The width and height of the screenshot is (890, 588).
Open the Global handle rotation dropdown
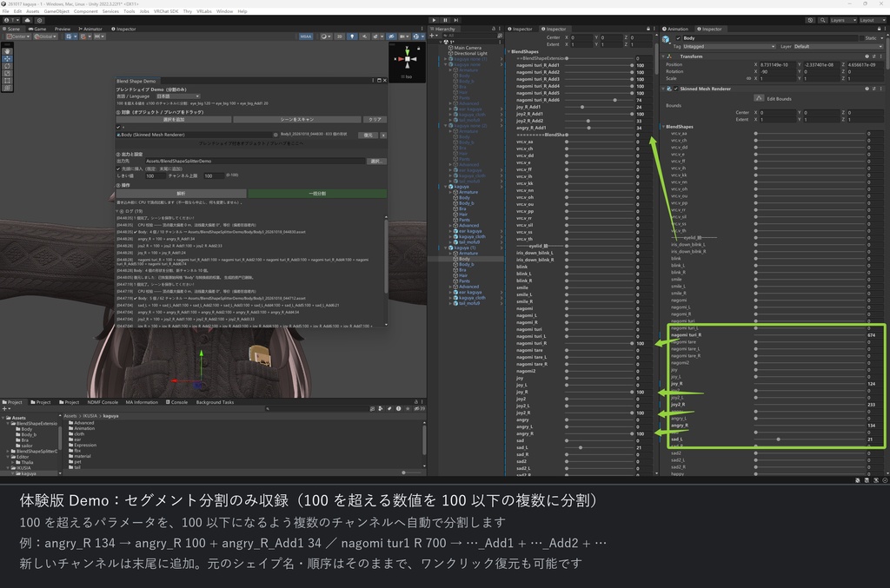pos(45,36)
